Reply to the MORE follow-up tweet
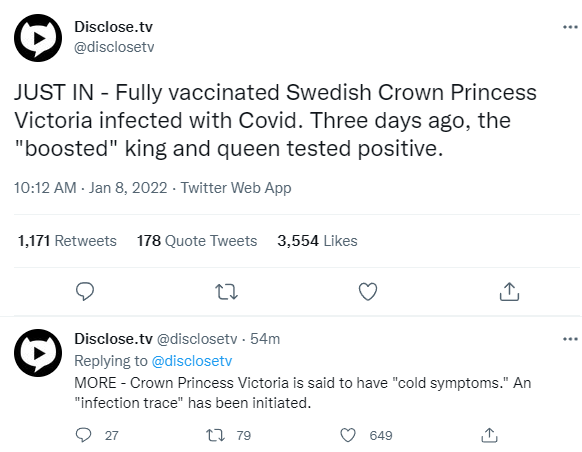This screenshot has height=452, width=582. click(x=84, y=435)
